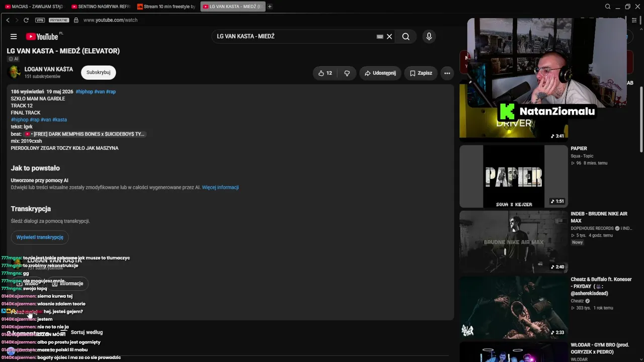Open the WŁODAR - GYM BRO video title
Viewport: 644px width, 362px height.
pyautogui.click(x=600, y=348)
